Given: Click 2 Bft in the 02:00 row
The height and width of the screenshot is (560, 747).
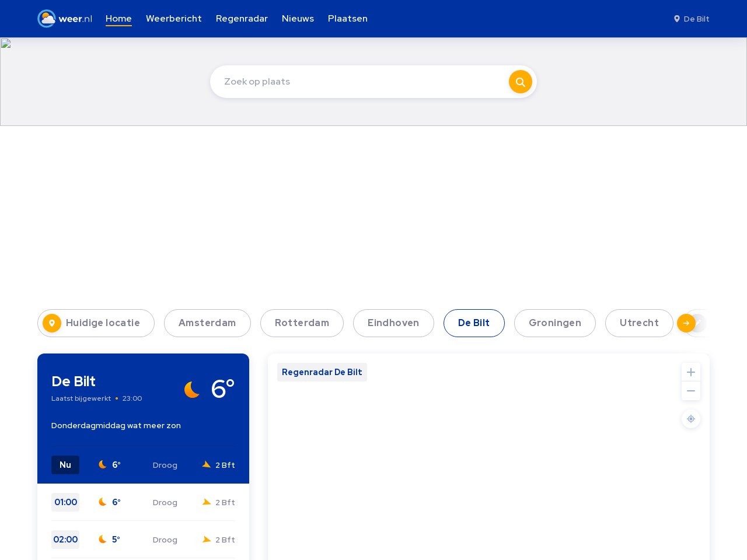Looking at the screenshot, I should click(225, 540).
